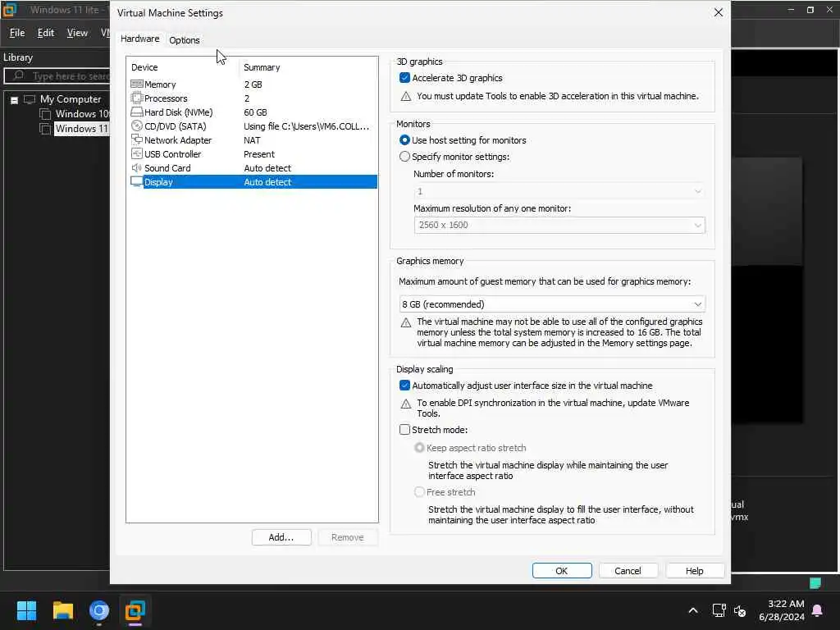Select the USB Controller Present summary value
840x630 pixels.
point(259,153)
